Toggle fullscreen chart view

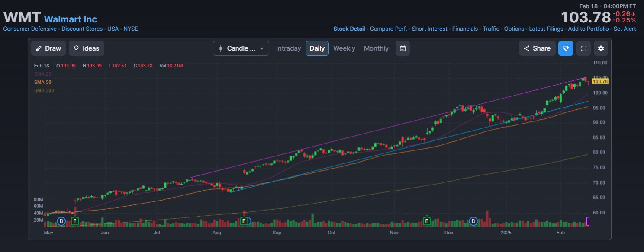pyautogui.click(x=583, y=48)
